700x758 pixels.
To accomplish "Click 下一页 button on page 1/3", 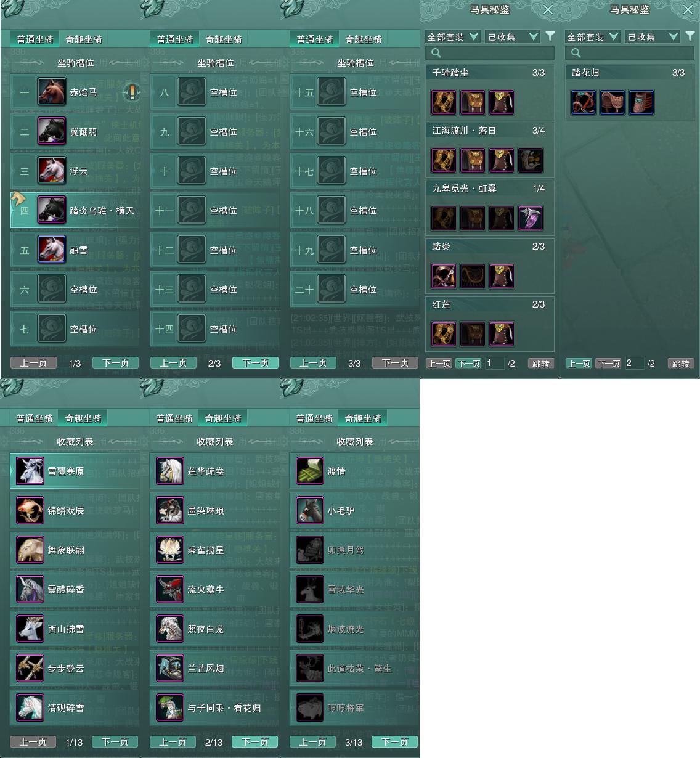I will point(116,363).
